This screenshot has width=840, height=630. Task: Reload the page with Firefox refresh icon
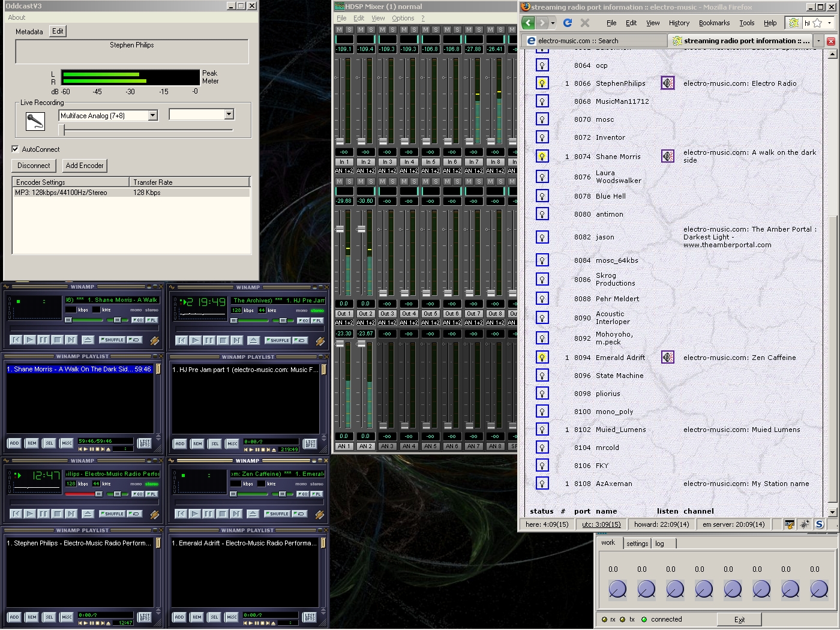[x=568, y=23]
